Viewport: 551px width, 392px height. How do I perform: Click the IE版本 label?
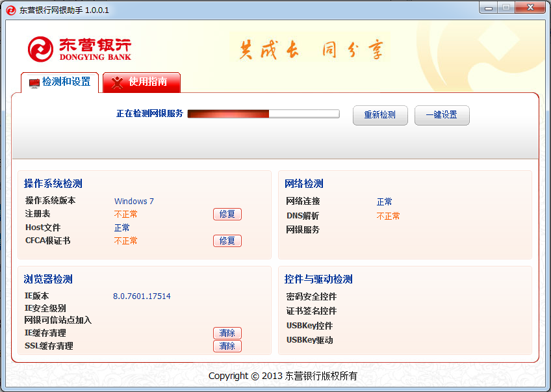(x=36, y=296)
